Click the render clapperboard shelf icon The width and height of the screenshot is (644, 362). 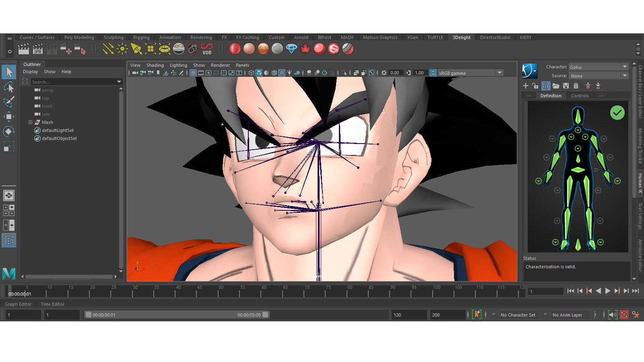pos(24,49)
